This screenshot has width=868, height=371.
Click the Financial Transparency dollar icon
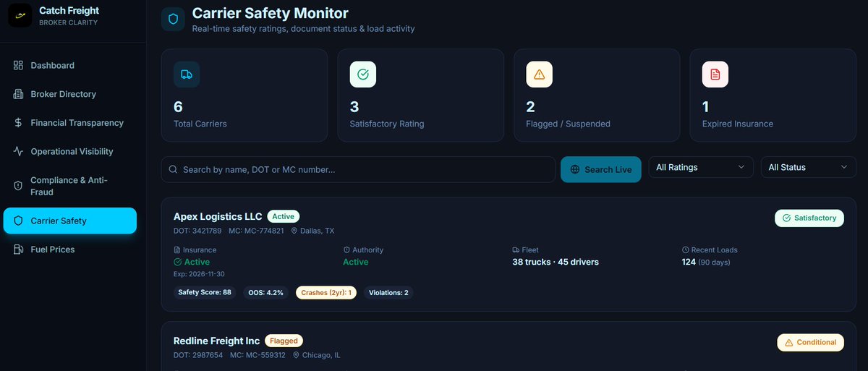[x=18, y=123]
